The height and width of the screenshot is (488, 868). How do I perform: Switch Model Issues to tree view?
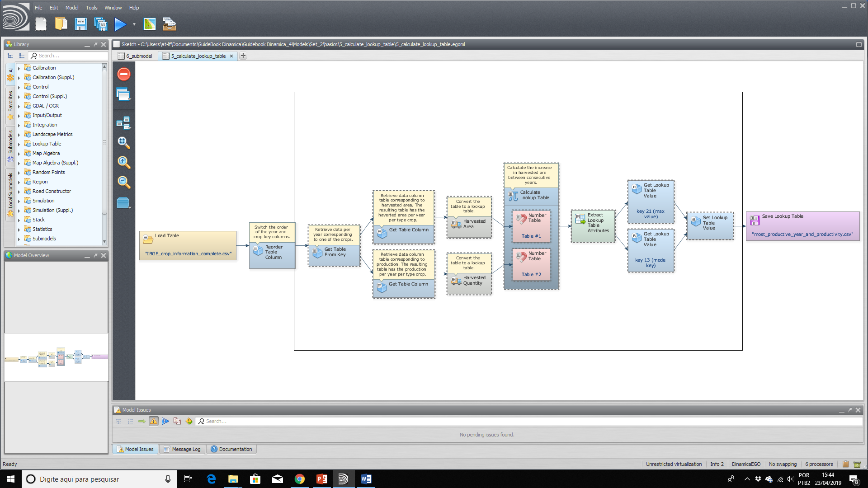click(119, 421)
